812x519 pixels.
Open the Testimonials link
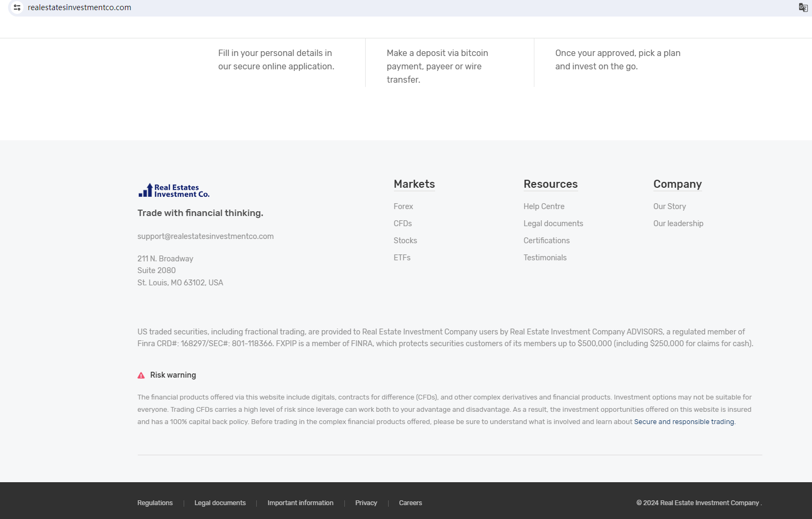545,258
